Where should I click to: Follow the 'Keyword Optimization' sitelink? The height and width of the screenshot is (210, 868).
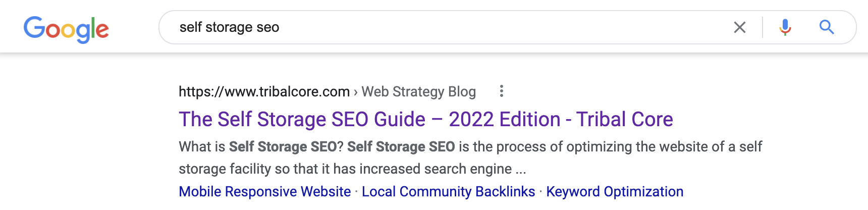tap(615, 192)
